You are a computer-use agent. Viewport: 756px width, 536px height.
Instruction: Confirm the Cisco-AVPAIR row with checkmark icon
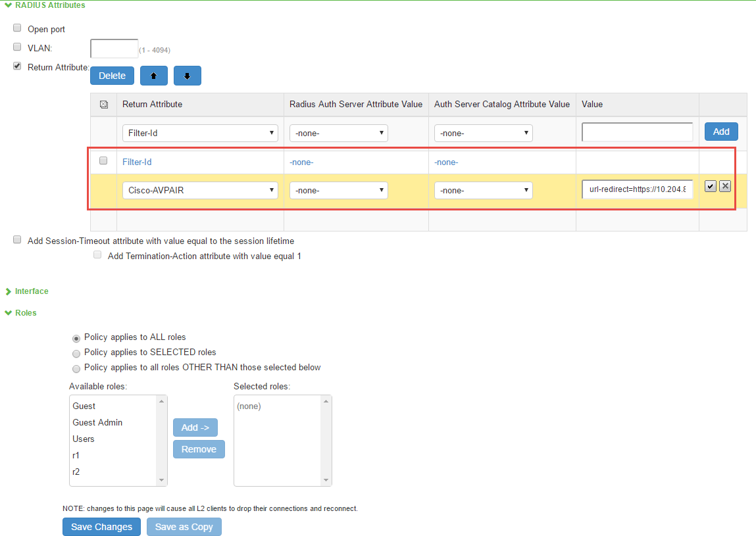point(710,186)
